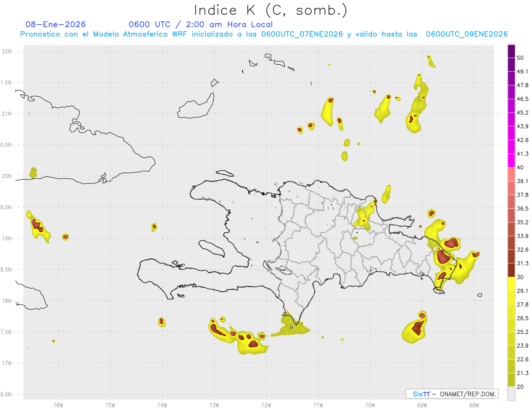
Task: Pick the dark brown swatch between 30 and 31.3
Action: pos(511,270)
